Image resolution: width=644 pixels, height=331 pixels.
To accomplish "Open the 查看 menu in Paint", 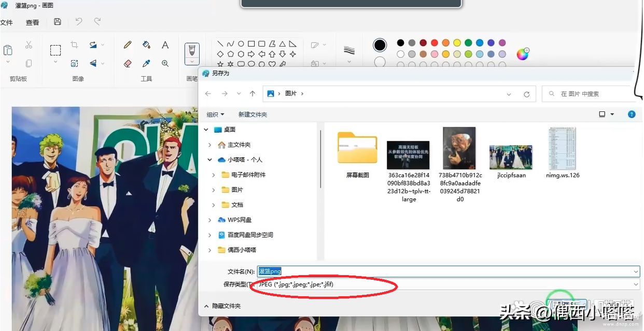I will click(x=32, y=22).
